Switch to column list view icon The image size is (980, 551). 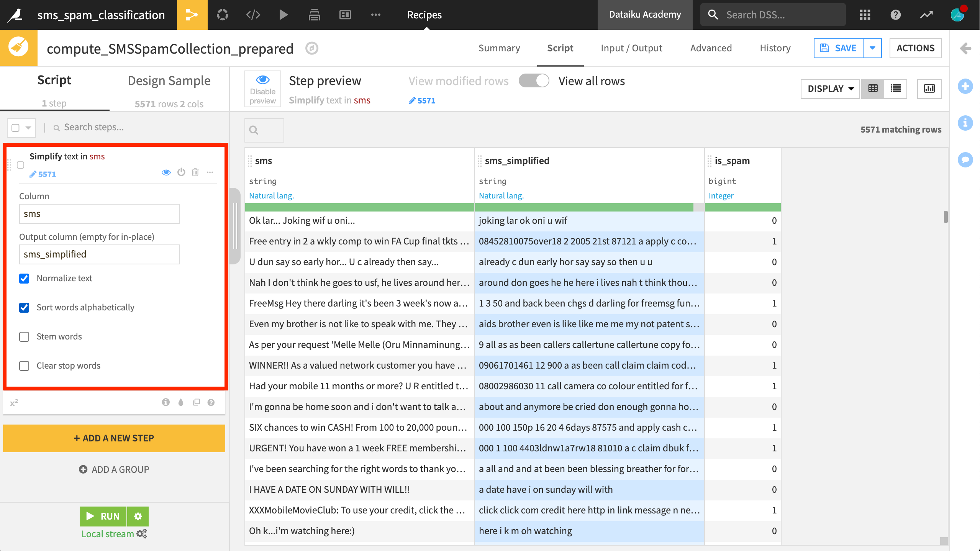click(895, 89)
